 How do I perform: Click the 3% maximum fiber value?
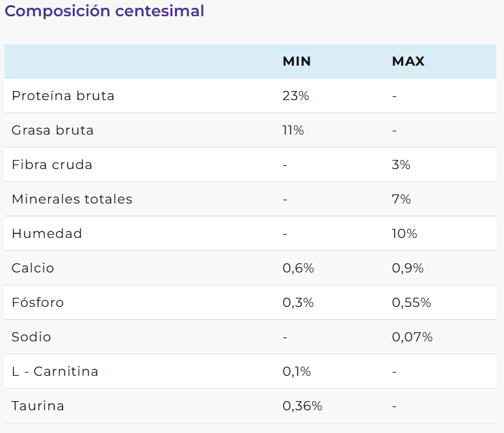click(x=401, y=164)
